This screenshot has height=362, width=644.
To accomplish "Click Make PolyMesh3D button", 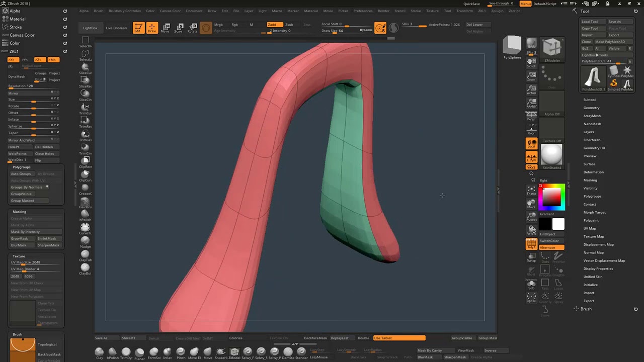I will click(x=612, y=42).
